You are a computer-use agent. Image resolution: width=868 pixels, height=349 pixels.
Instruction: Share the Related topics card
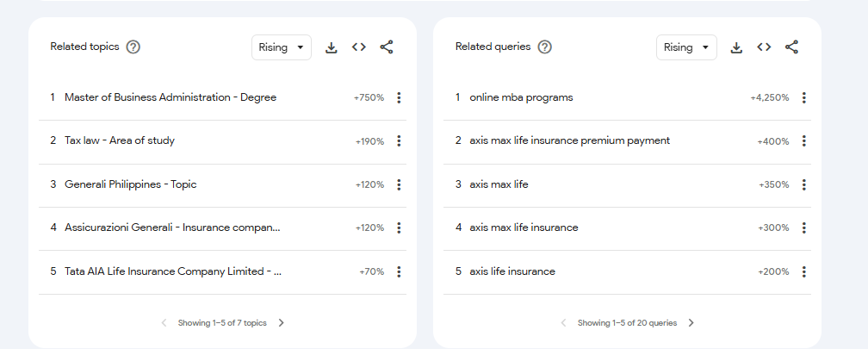coord(387,47)
